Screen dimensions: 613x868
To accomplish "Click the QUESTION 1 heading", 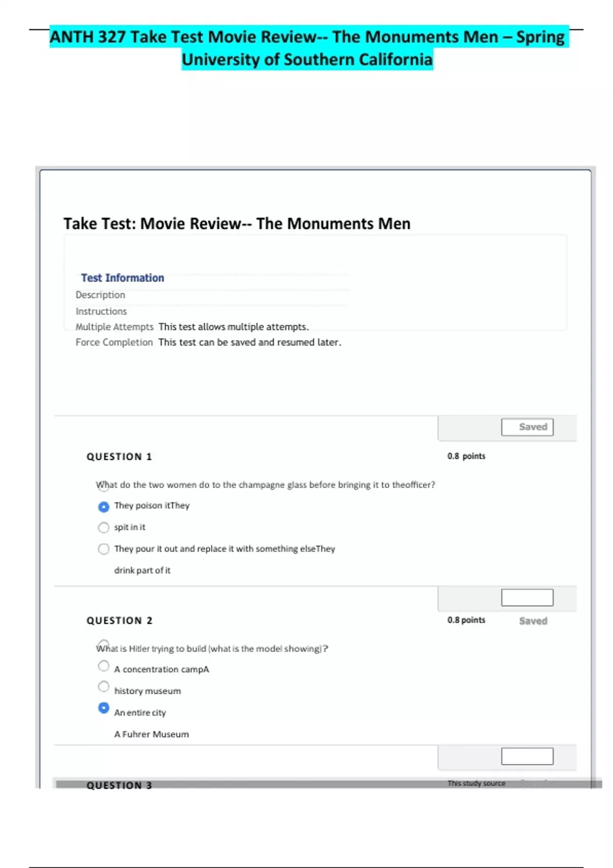I will click(x=119, y=456).
